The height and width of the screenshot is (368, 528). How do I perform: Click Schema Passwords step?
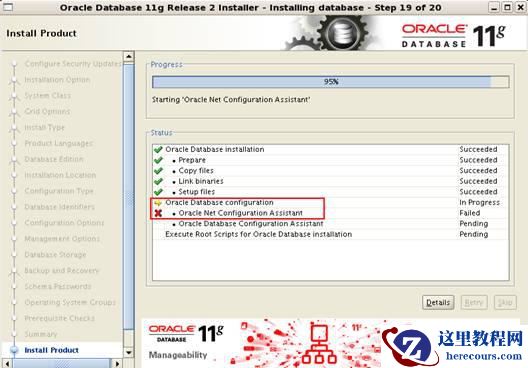point(58,287)
